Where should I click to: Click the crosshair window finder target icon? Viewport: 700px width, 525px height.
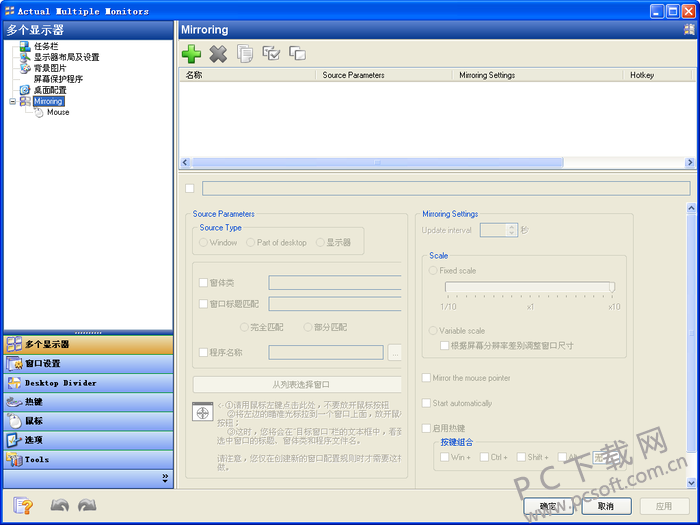click(202, 412)
